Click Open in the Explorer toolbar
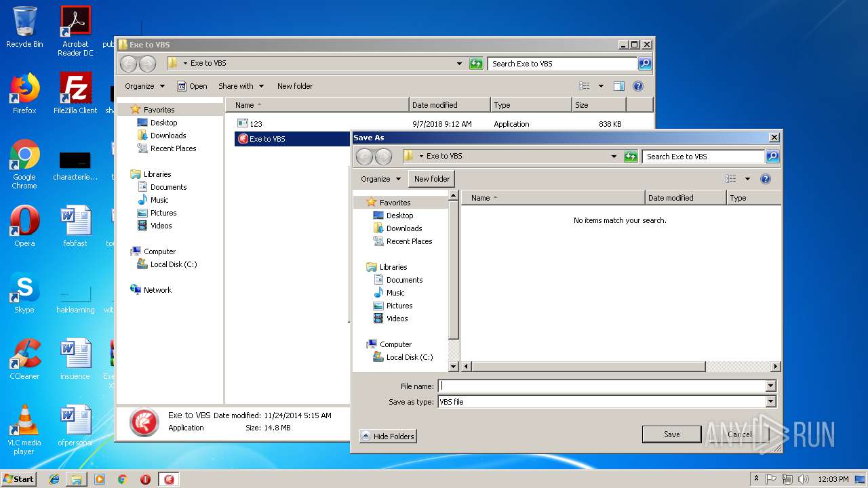The height and width of the screenshot is (488, 868). coord(192,86)
